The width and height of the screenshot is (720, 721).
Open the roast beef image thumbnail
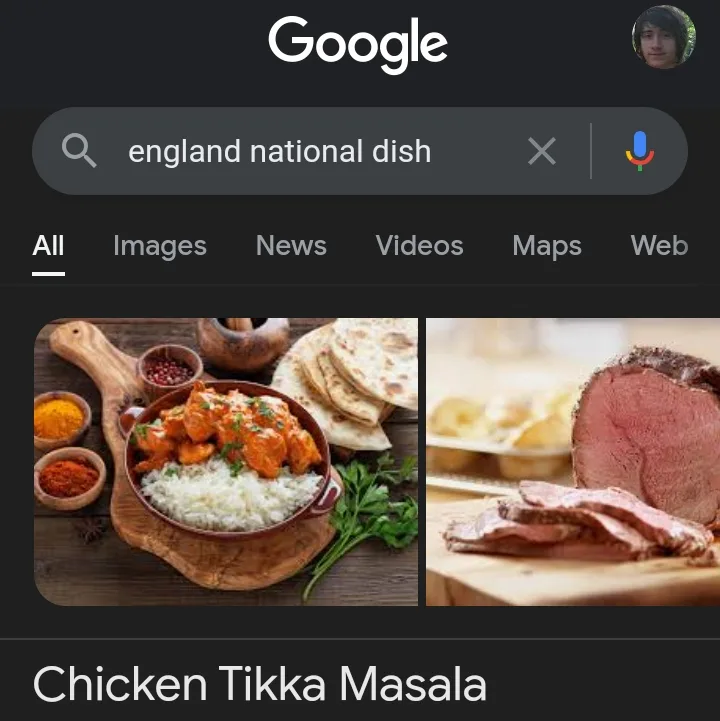[573, 462]
